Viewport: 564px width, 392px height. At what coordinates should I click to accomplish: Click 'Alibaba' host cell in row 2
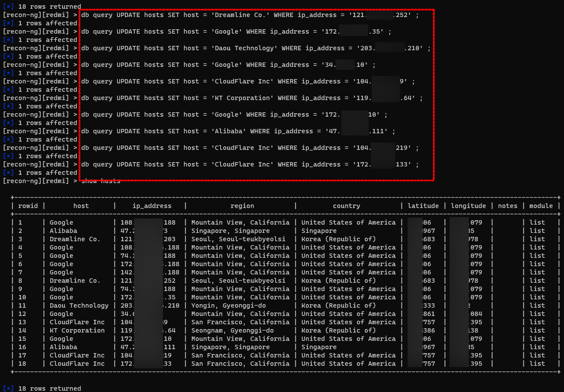[x=63, y=231]
